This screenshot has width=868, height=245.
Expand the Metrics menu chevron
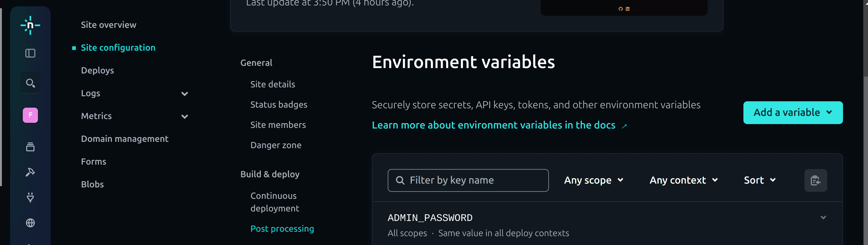coord(184,117)
